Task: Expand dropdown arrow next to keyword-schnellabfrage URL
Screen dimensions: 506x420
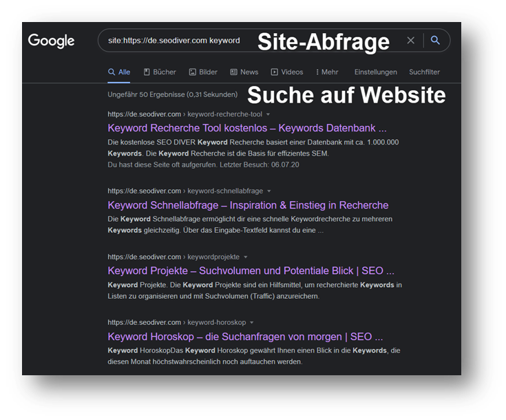Action: click(x=268, y=191)
